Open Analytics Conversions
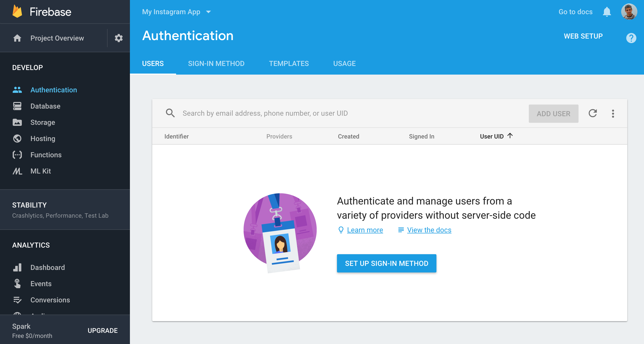 [50, 300]
